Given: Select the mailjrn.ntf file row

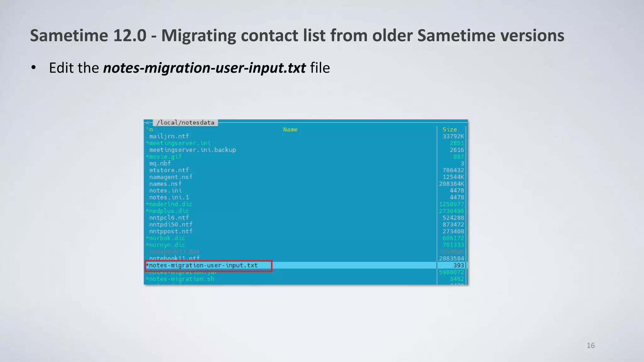Looking at the screenshot, I should pos(306,136).
